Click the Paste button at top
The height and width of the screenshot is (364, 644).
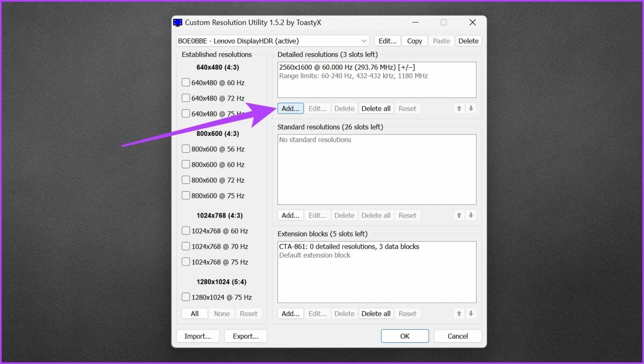click(x=441, y=41)
